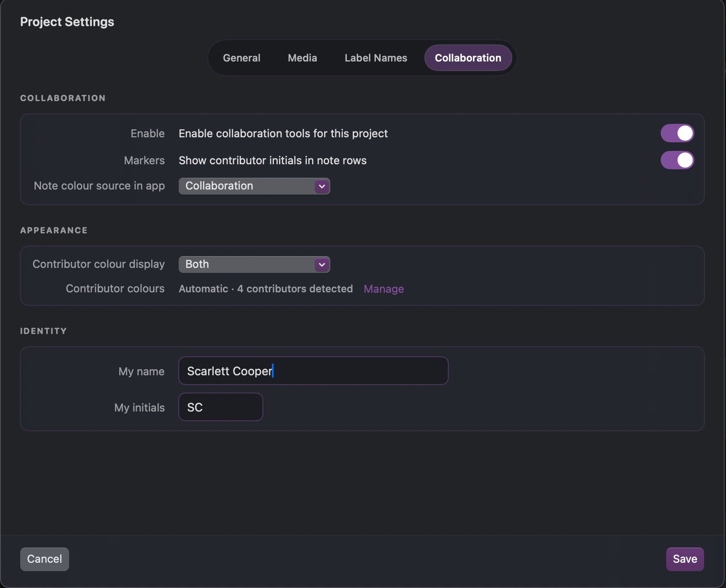This screenshot has height=588, width=726.
Task: Save the project settings
Action: tap(684, 559)
